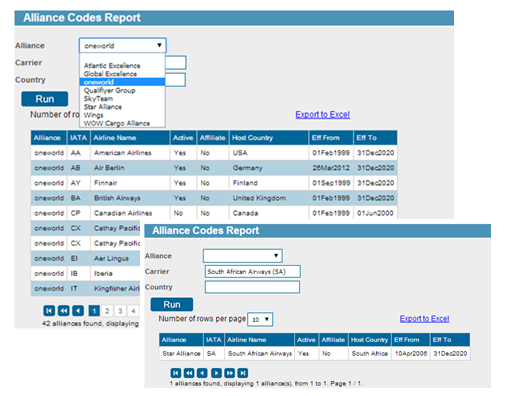Sort by IATA column in oneworld table
The height and width of the screenshot is (396, 506).
78,138
